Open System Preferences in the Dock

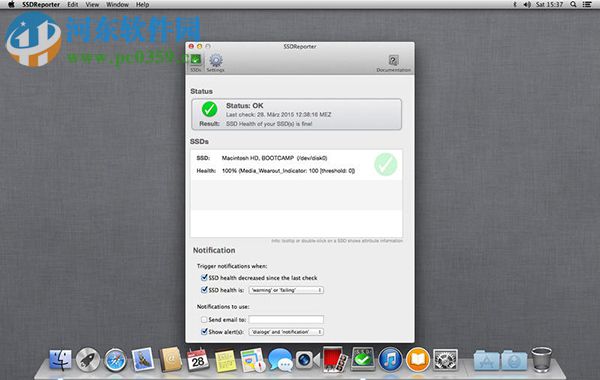(445, 360)
